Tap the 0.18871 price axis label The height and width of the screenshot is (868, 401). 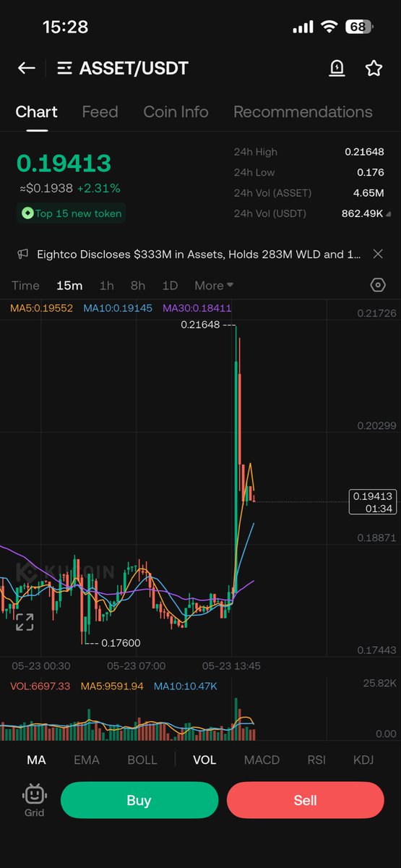pyautogui.click(x=377, y=538)
